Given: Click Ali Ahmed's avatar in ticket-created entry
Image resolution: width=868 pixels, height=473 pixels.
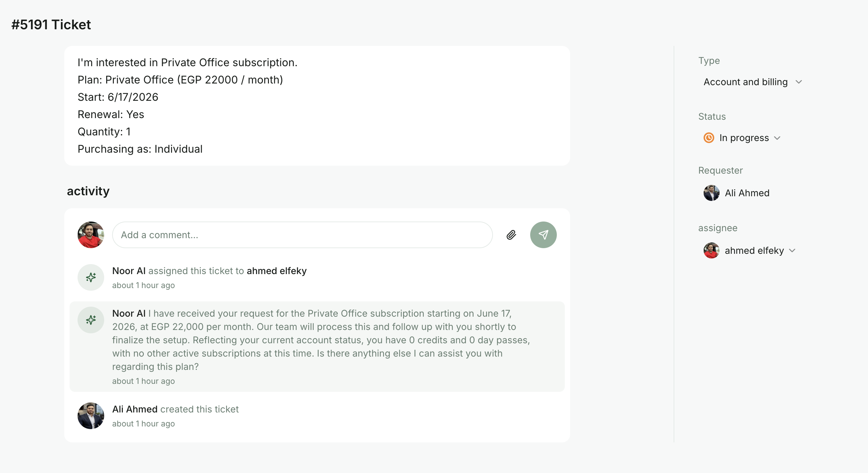Looking at the screenshot, I should [x=91, y=416].
